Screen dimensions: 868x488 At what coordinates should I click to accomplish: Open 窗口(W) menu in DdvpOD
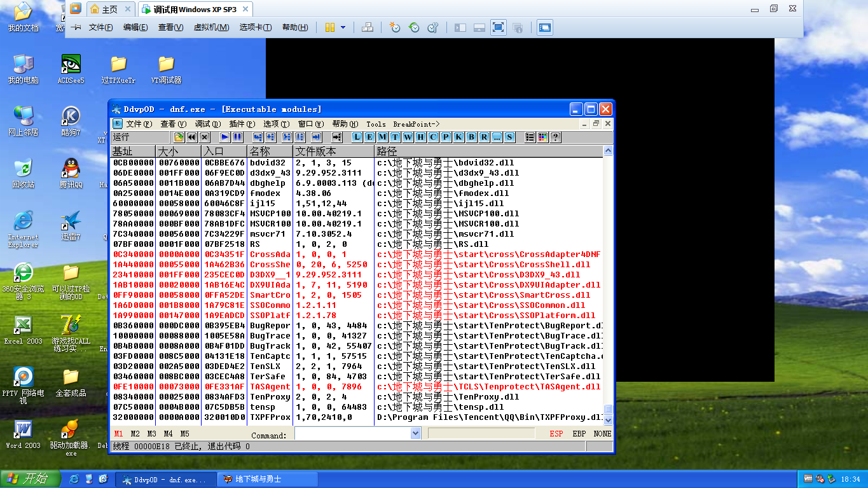coord(311,124)
